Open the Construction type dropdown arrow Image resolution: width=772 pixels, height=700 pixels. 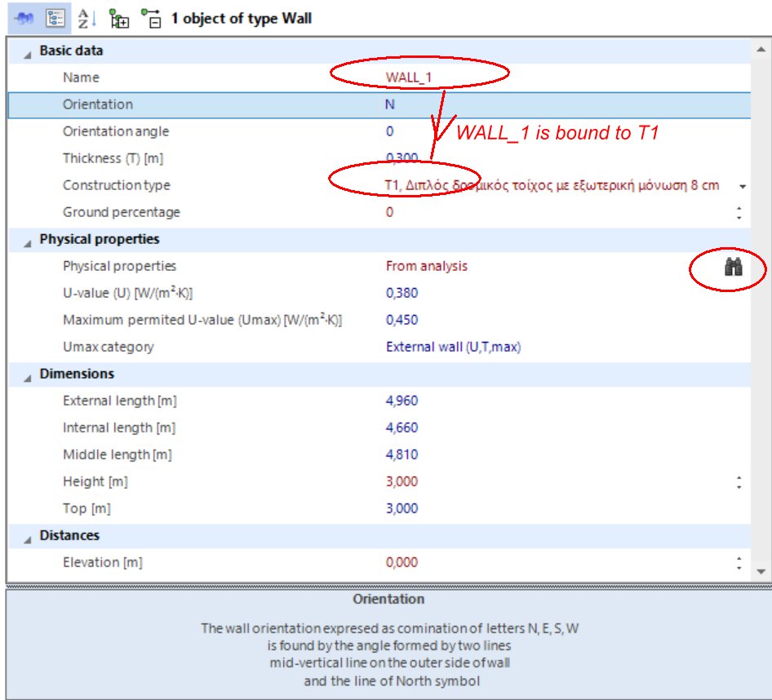(x=742, y=186)
